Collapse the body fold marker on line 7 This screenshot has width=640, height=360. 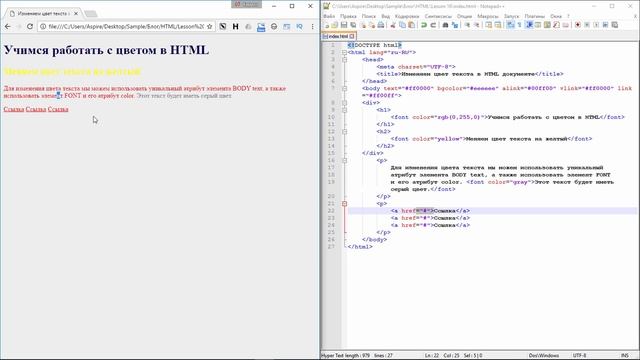tap(344, 88)
